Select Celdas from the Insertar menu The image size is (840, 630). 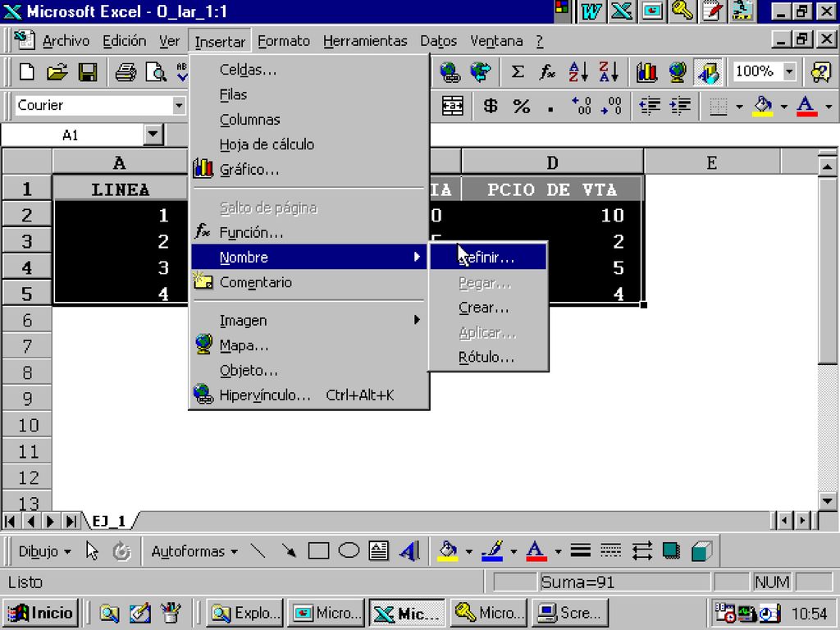(x=309, y=70)
